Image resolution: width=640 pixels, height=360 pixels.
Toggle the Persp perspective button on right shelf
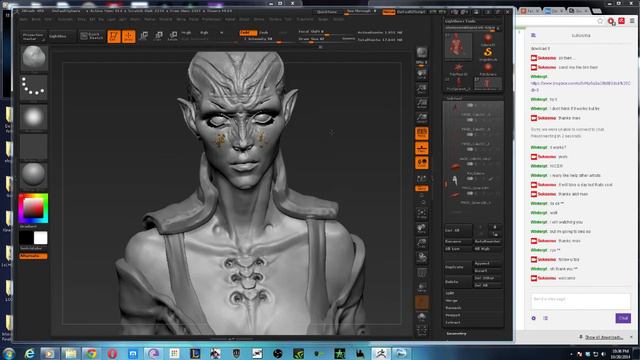tap(422, 133)
